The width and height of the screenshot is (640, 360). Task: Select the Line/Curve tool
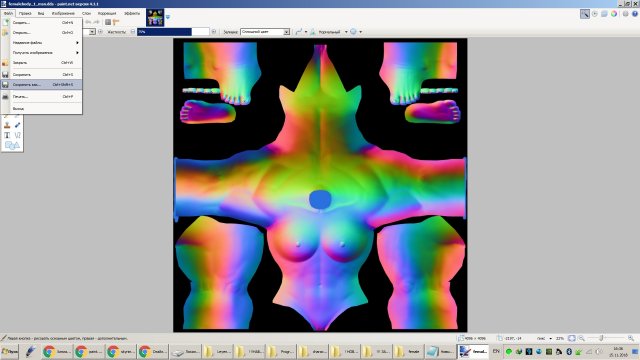pyautogui.click(x=17, y=135)
